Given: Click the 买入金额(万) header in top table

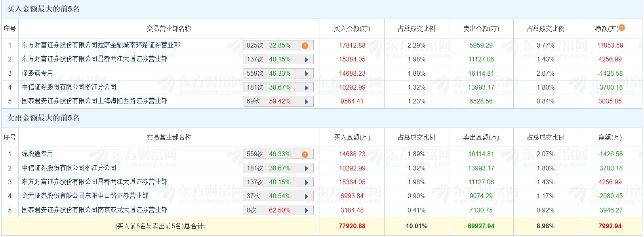Looking at the screenshot, I should pyautogui.click(x=352, y=29).
